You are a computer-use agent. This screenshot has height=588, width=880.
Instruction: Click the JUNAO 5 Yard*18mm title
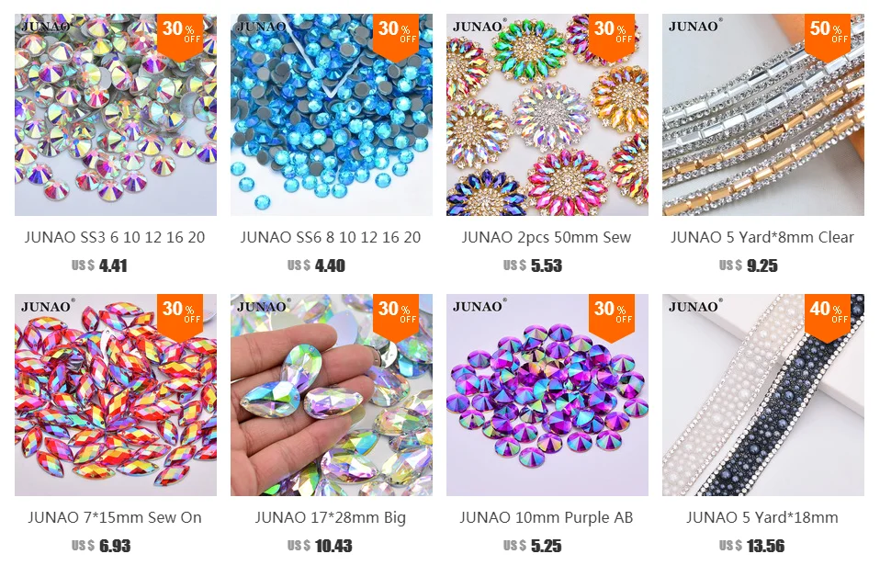tap(762, 517)
